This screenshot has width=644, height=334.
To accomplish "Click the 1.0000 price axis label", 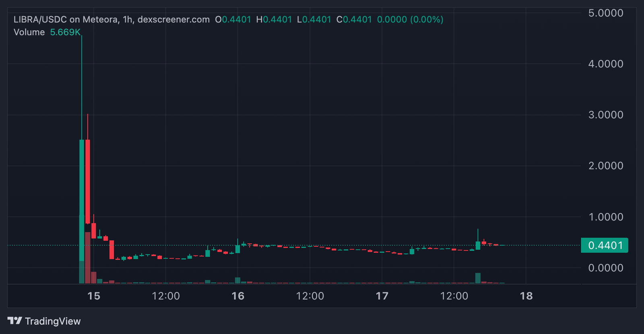I will pos(605,217).
